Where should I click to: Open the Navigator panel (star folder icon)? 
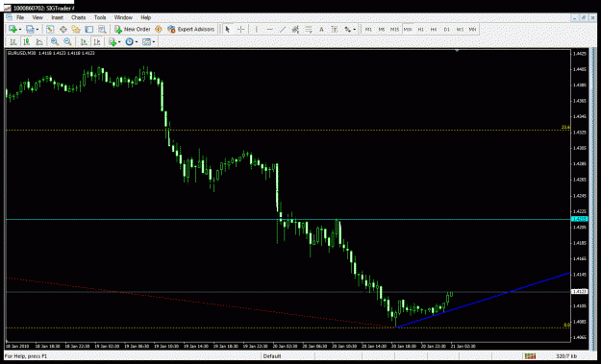(76, 29)
